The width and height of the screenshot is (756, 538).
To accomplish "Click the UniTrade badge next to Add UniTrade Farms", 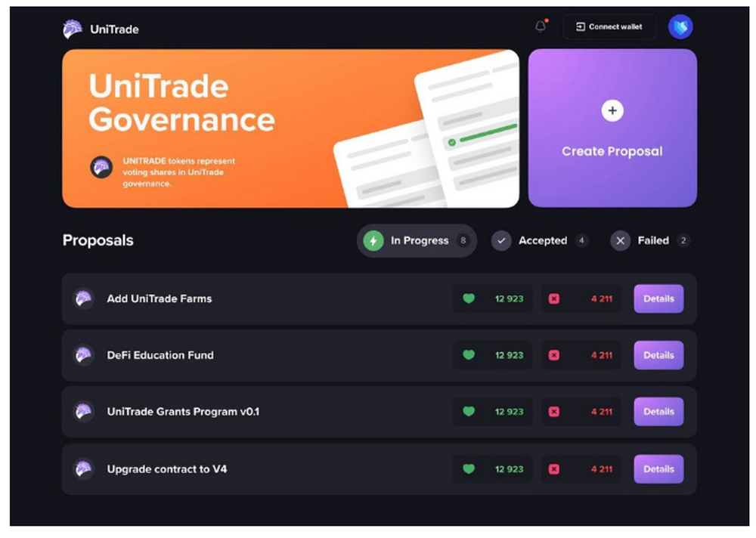I will (x=83, y=298).
